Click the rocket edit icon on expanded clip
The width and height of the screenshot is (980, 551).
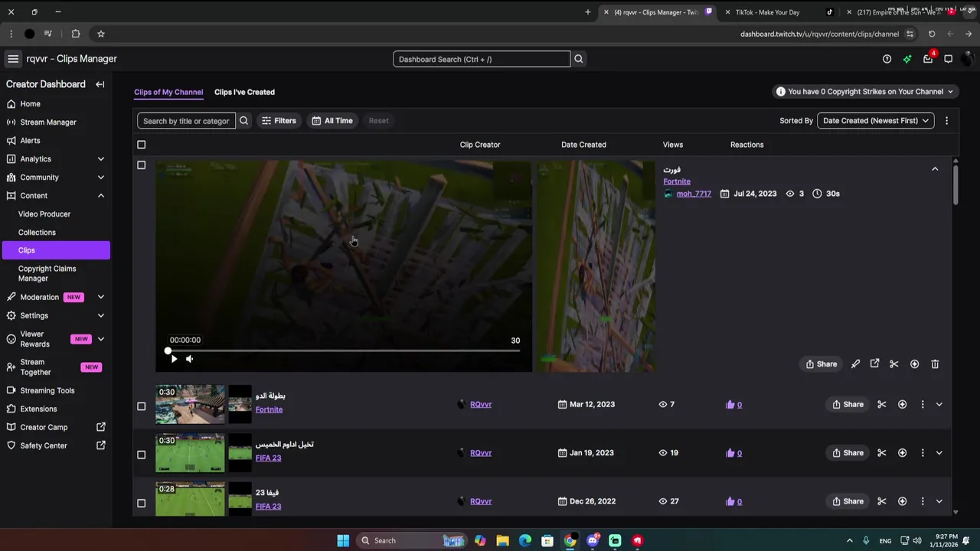click(x=855, y=364)
